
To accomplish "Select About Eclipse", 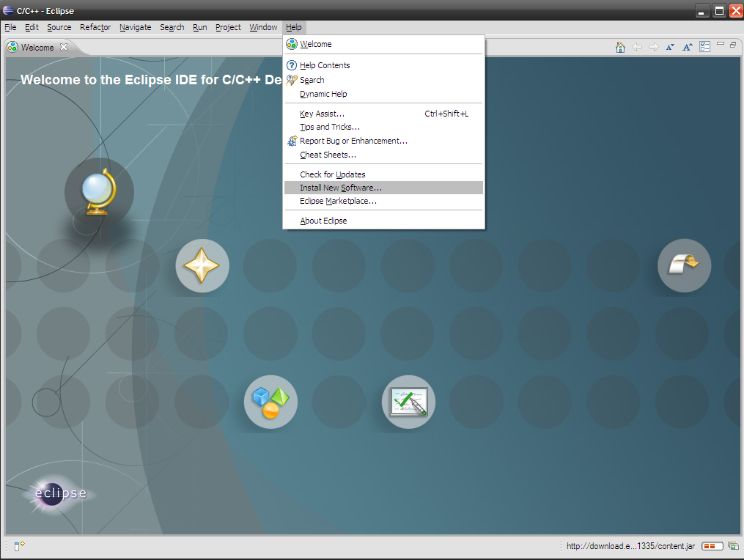I will pos(383,221).
